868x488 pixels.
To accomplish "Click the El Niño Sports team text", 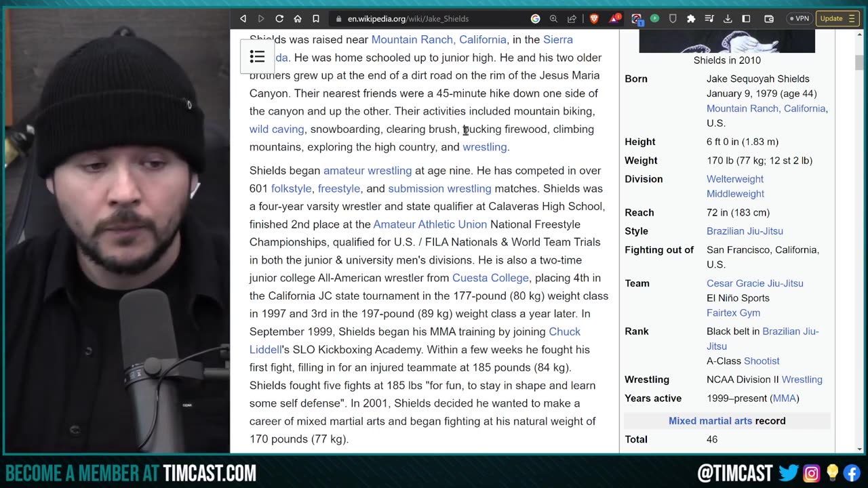I will click(738, 298).
